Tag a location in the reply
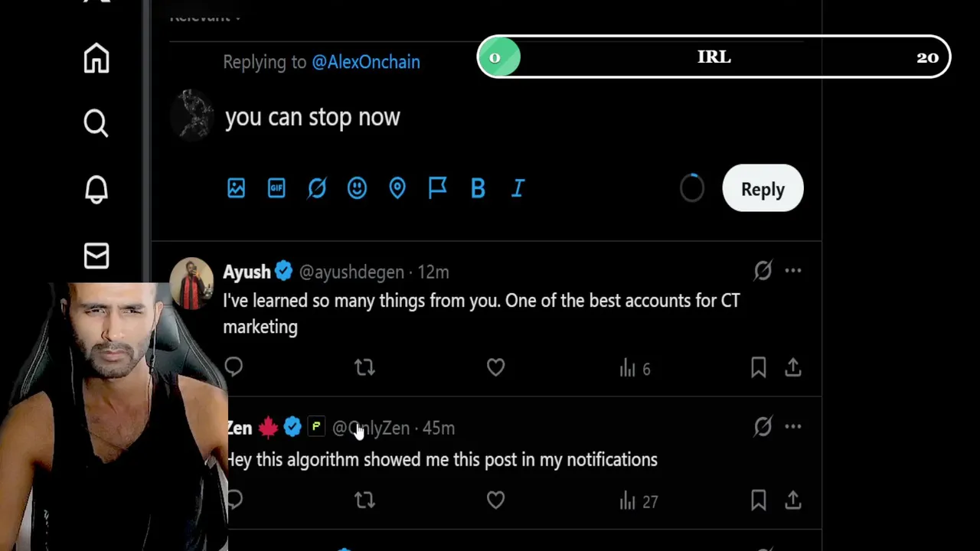 click(x=397, y=188)
